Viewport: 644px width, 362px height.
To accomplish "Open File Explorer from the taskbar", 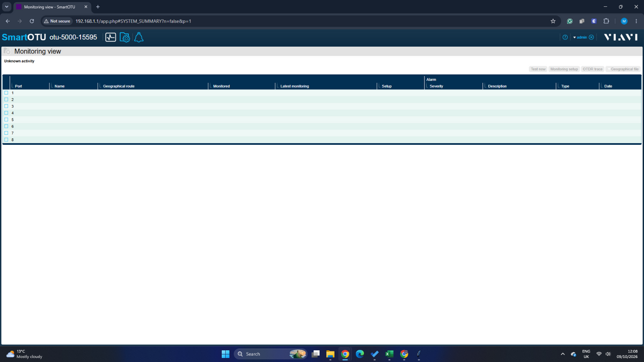I will [x=331, y=354].
